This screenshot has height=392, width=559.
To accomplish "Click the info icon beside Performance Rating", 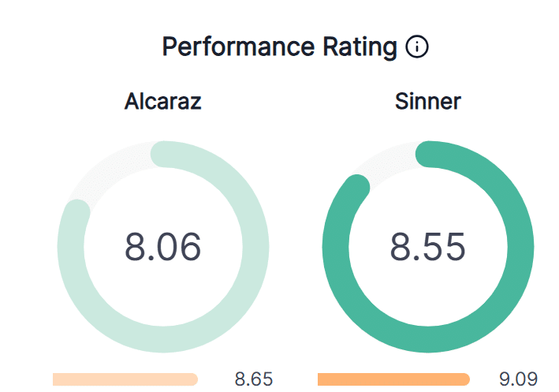I will coord(417,47).
